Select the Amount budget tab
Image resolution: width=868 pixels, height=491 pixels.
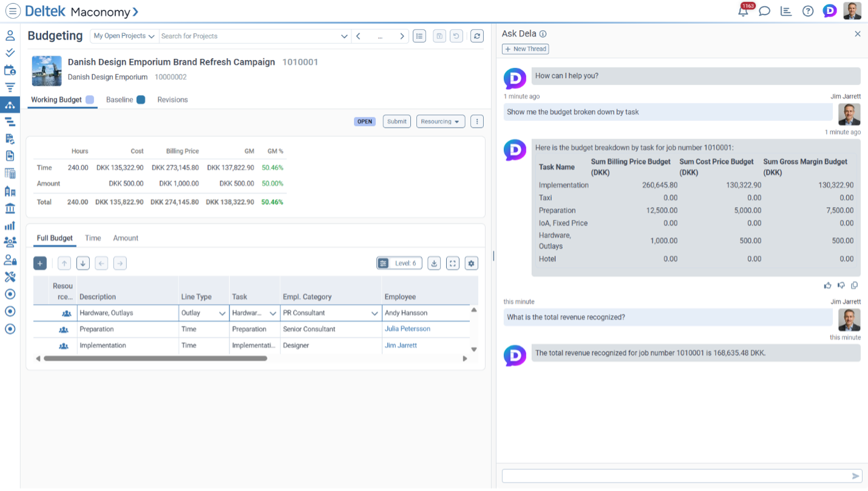[x=126, y=238]
